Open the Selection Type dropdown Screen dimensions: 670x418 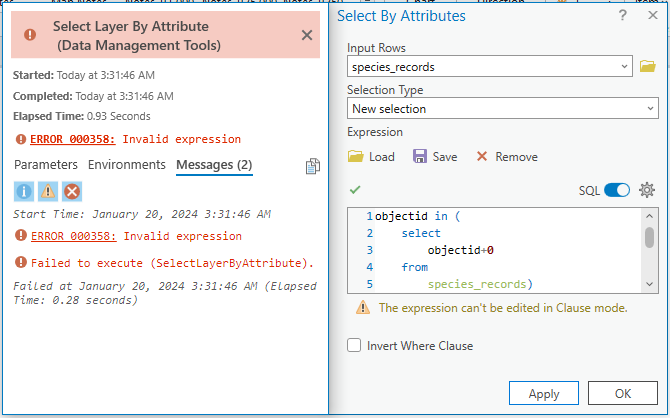pyautogui.click(x=651, y=108)
